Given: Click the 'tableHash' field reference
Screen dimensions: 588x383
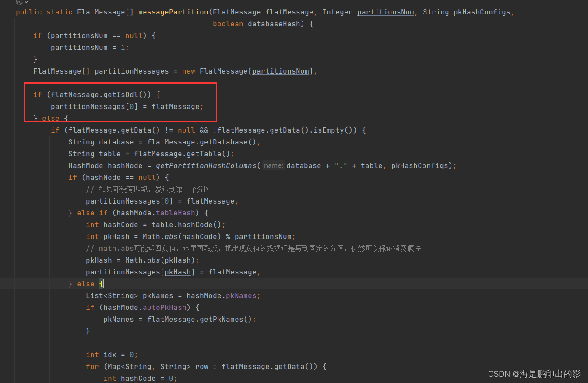Looking at the screenshot, I should click(176, 213).
